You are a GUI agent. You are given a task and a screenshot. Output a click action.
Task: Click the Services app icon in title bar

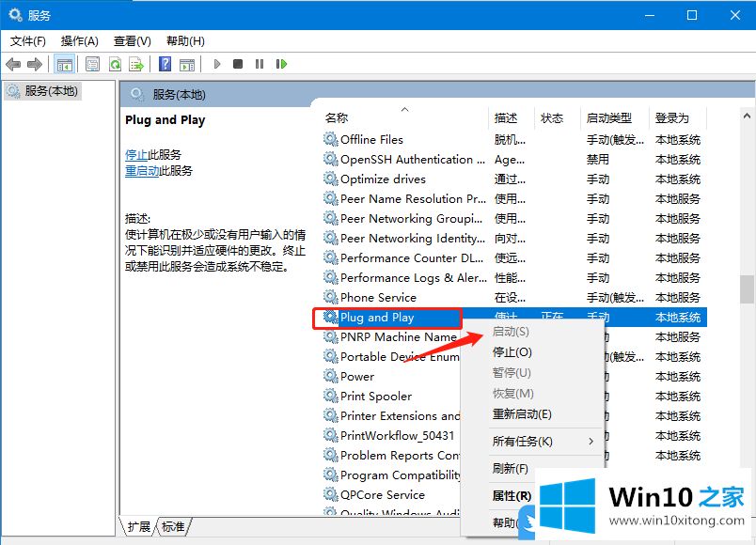pyautogui.click(x=15, y=15)
